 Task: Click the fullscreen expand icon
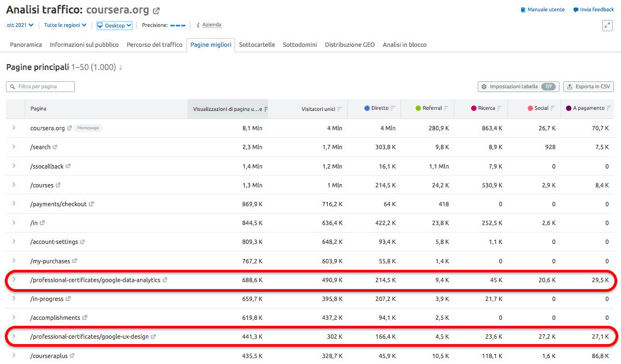click(x=608, y=25)
